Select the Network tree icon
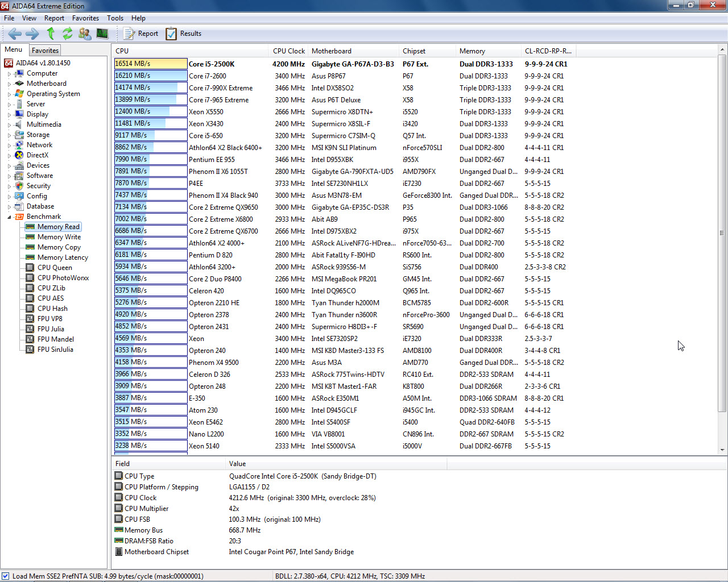 pyautogui.click(x=19, y=145)
